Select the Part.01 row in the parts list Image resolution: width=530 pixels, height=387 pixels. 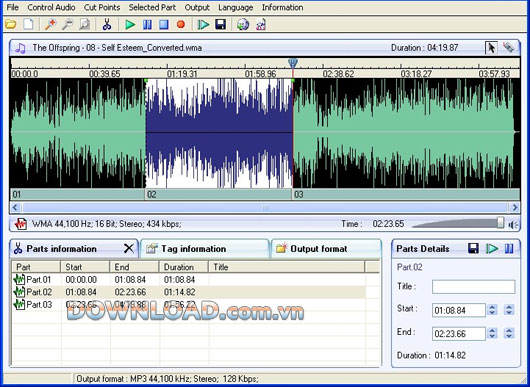(x=189, y=280)
